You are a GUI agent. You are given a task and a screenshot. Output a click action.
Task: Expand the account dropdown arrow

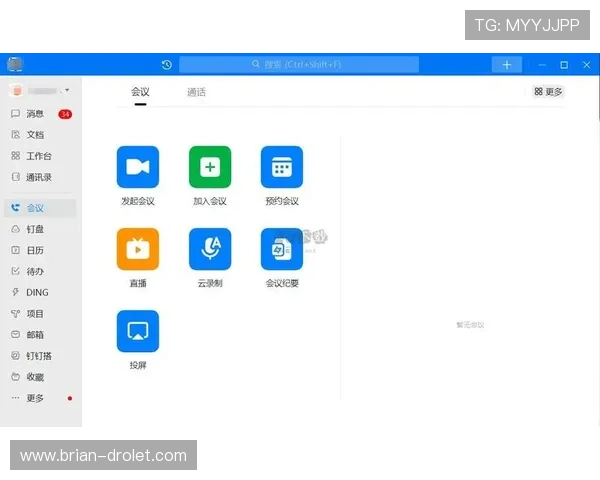(67, 90)
